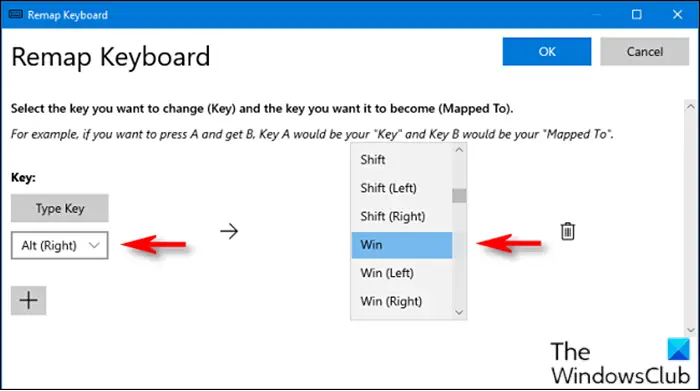This screenshot has width=700, height=391.
Task: Choose Win (Left) from the list
Action: (x=402, y=273)
